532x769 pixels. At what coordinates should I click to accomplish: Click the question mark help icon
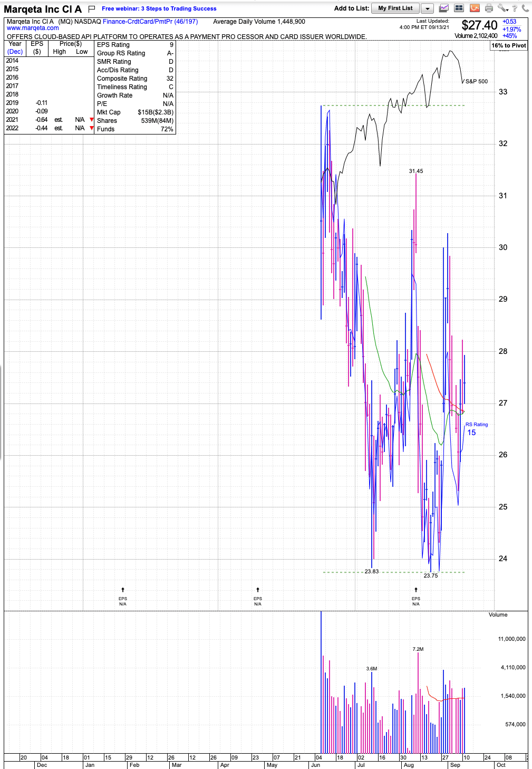click(515, 8)
